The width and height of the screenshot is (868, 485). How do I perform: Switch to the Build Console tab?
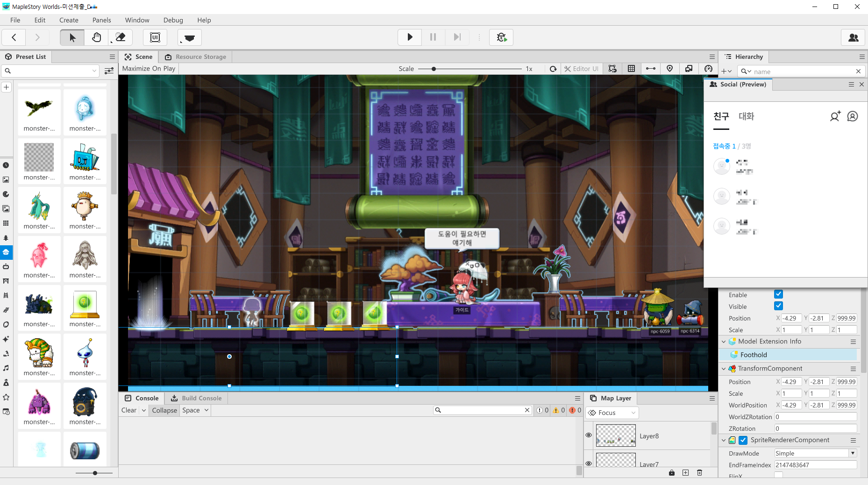pos(196,398)
